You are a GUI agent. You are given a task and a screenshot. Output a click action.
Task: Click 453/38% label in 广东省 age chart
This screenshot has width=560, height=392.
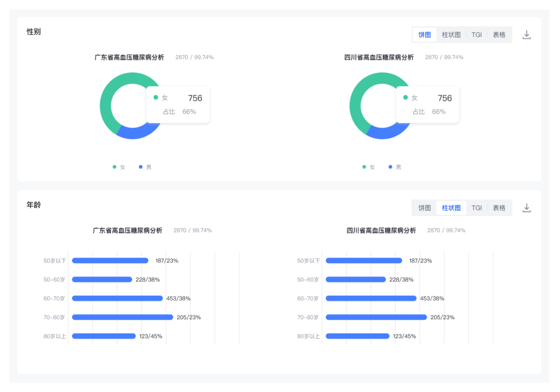tap(178, 299)
